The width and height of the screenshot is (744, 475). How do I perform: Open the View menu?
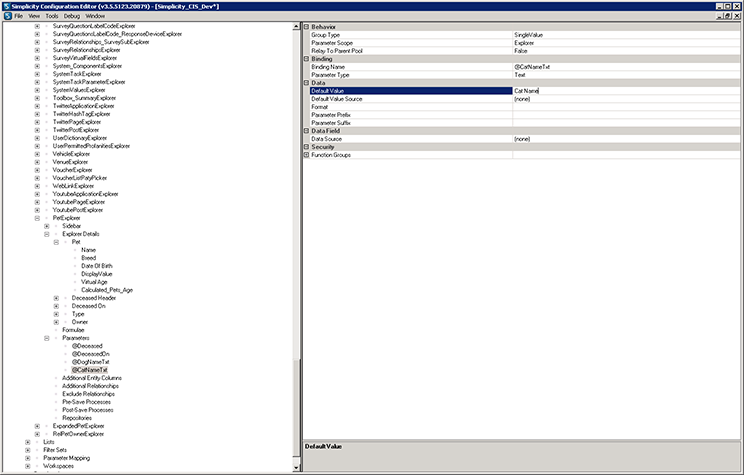pyautogui.click(x=34, y=16)
